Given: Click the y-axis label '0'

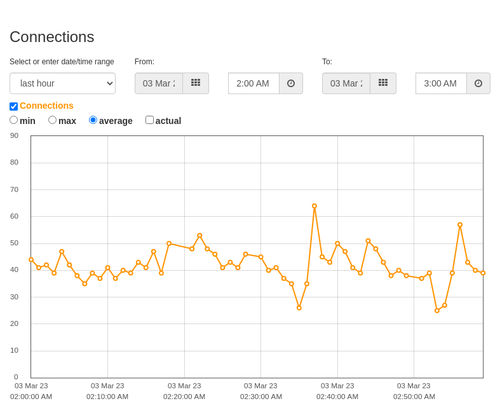Looking at the screenshot, I should [x=16, y=377].
